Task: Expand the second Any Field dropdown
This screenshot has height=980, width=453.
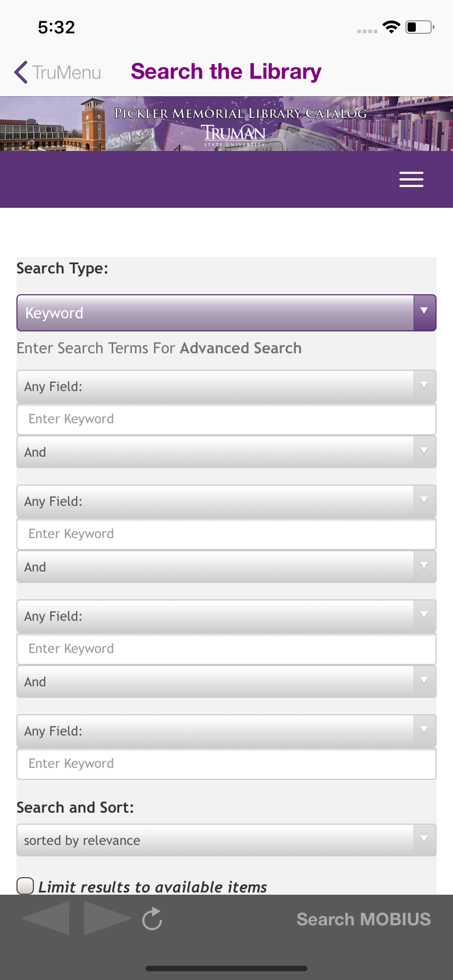Action: click(226, 501)
